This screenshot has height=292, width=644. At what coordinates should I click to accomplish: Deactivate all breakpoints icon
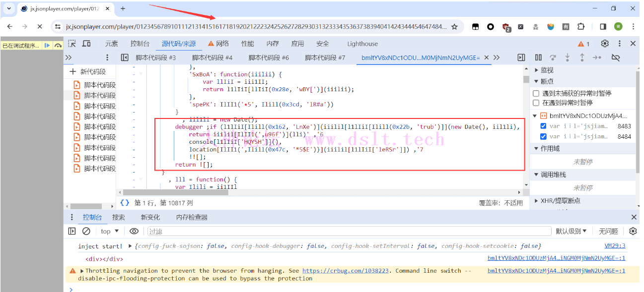[616, 58]
